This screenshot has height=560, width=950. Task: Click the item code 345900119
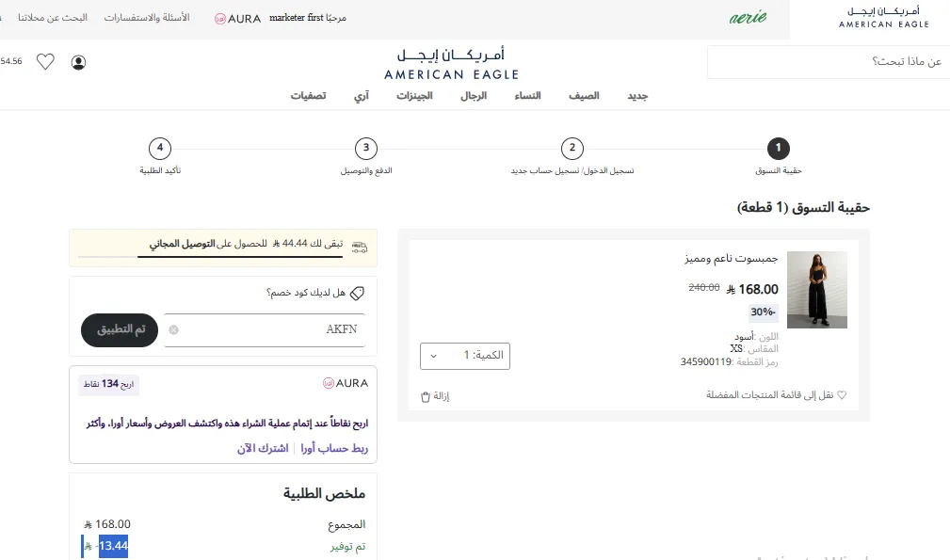706,362
